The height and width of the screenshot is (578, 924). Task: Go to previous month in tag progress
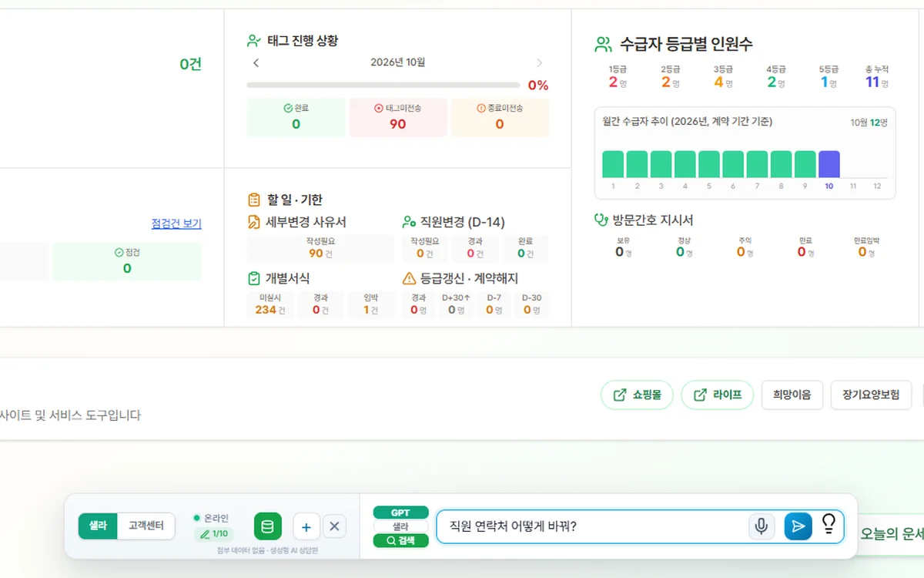tap(256, 62)
